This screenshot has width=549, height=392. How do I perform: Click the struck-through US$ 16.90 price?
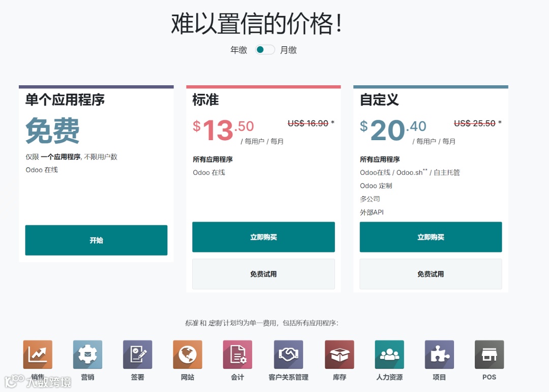pos(308,123)
